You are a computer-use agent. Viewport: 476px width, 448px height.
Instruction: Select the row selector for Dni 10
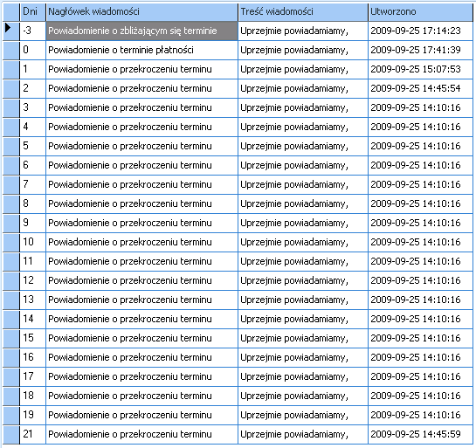(11, 242)
